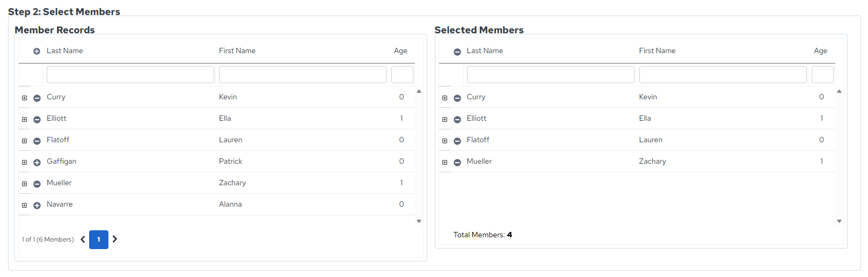Focus Last Name filter in Member Records
Image resolution: width=868 pixels, height=277 pixels.
[130, 75]
